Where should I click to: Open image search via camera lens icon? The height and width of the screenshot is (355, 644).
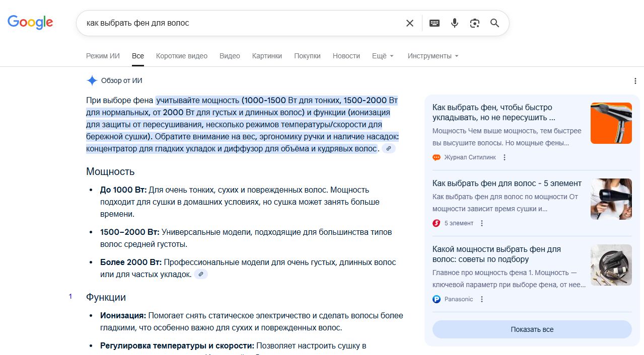tap(474, 23)
